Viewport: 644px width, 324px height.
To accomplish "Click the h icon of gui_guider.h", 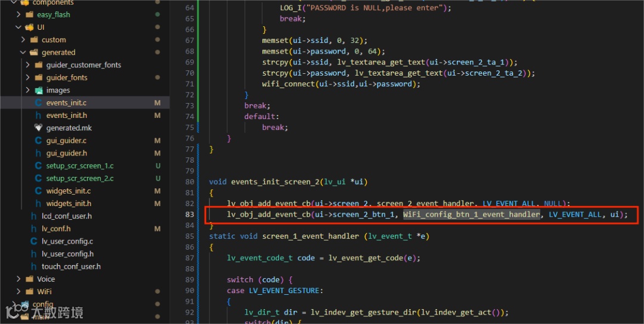I will pos(39,154).
